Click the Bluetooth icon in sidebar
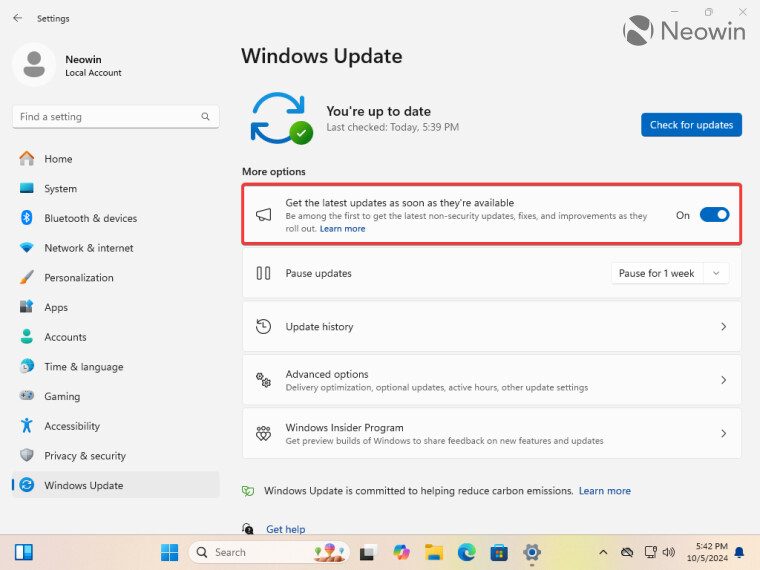760x570 pixels. point(27,218)
